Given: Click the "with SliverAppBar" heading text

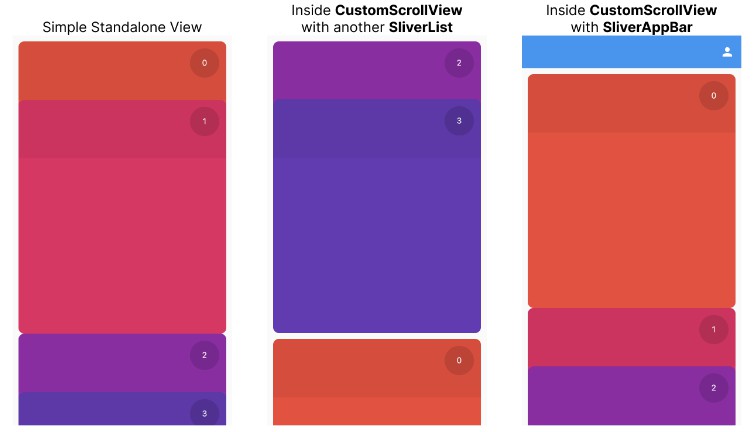Looking at the screenshot, I should pyautogui.click(x=632, y=27).
